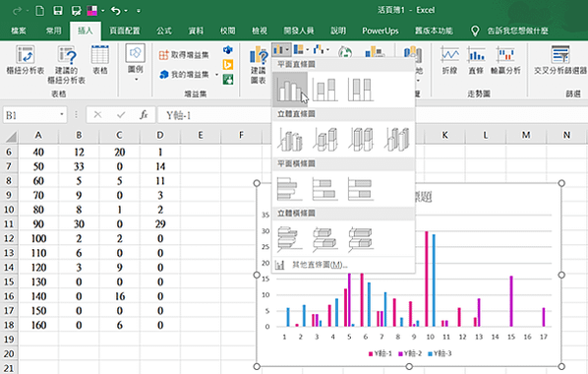The height and width of the screenshot is (374, 588).
Task: Click the Y軸-2 purple legend entry
Action: pos(409,353)
